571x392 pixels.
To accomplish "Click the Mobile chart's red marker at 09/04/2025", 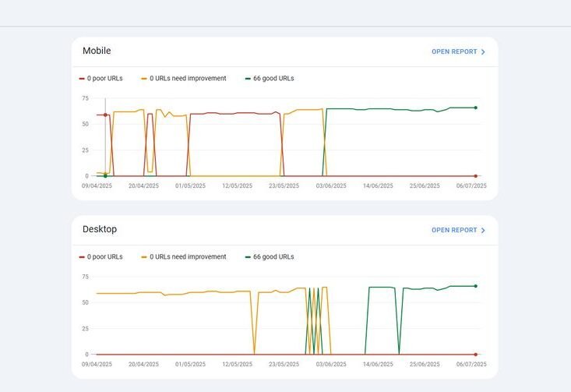I will (105, 115).
